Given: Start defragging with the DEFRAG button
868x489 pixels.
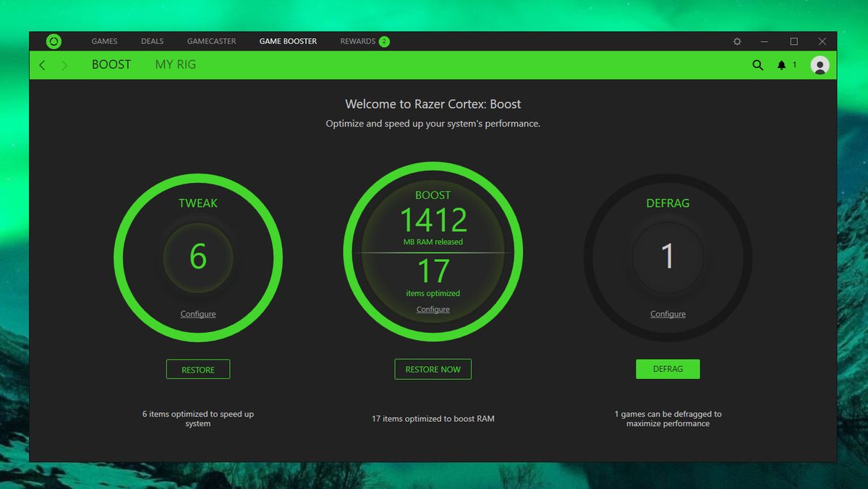Looking at the screenshot, I should (668, 369).
